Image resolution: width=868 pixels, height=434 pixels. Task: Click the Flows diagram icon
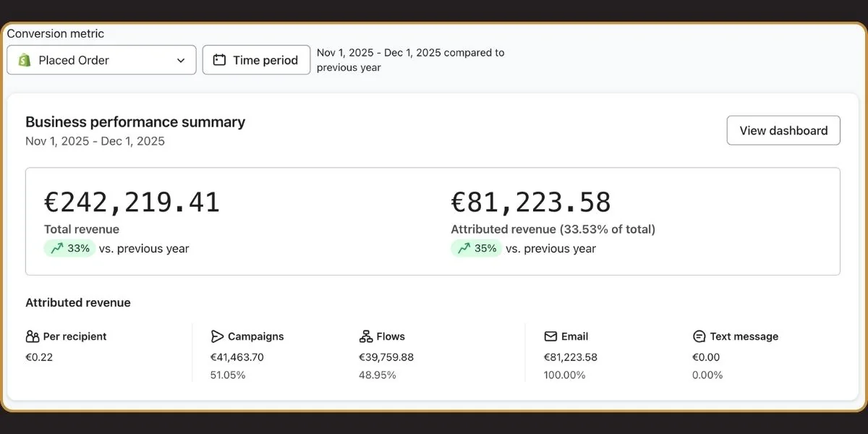tap(366, 336)
